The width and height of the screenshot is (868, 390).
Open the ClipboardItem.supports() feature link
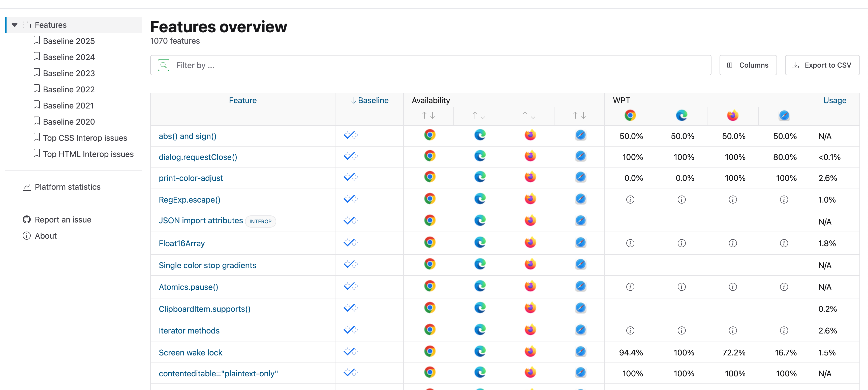(205, 309)
